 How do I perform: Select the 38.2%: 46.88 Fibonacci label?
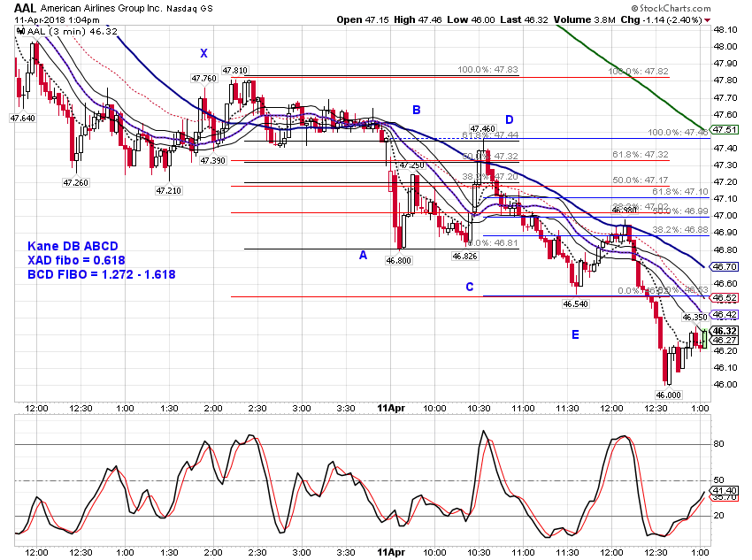click(680, 230)
